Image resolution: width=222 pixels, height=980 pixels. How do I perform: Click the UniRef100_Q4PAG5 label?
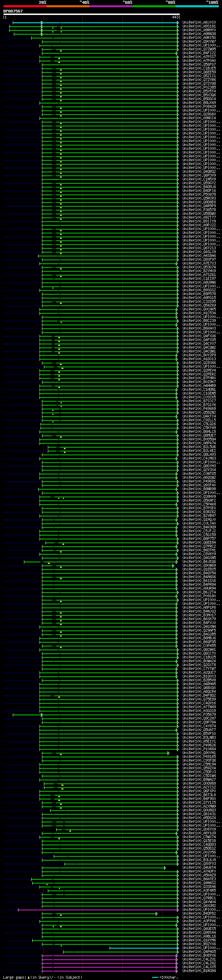199,951
